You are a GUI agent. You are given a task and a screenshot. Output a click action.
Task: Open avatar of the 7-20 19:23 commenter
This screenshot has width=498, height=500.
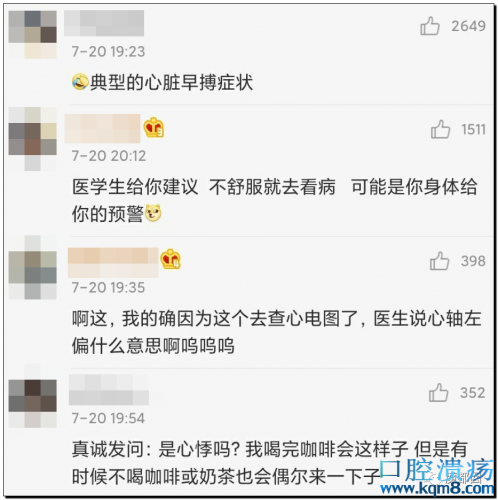(x=33, y=35)
